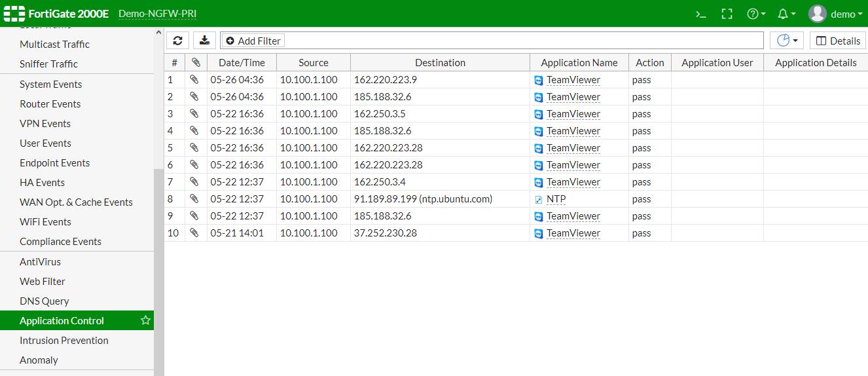Image resolution: width=868 pixels, height=376 pixels.
Task: Sort by the Destination column header
Action: pos(440,63)
